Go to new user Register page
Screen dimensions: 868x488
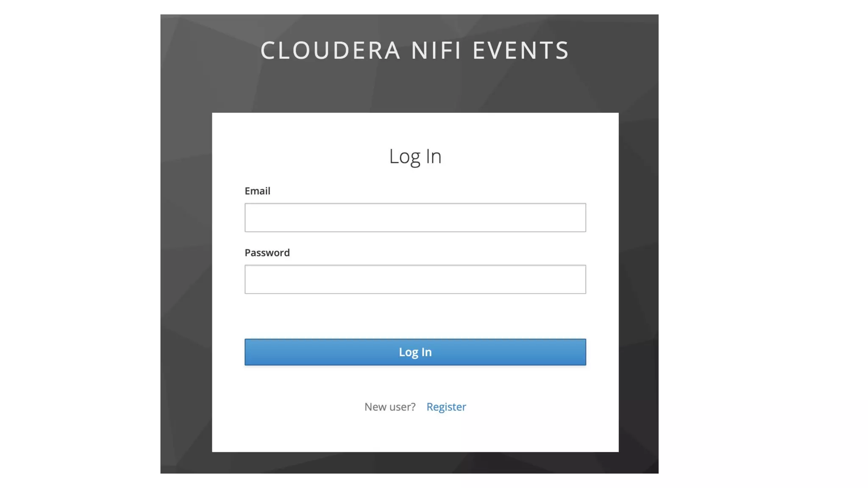click(x=446, y=407)
